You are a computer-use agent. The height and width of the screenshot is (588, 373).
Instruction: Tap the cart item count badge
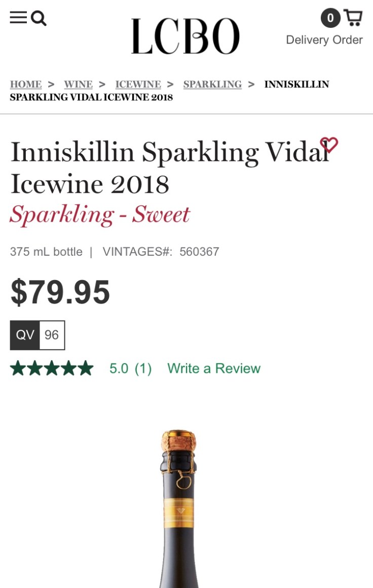click(x=330, y=19)
